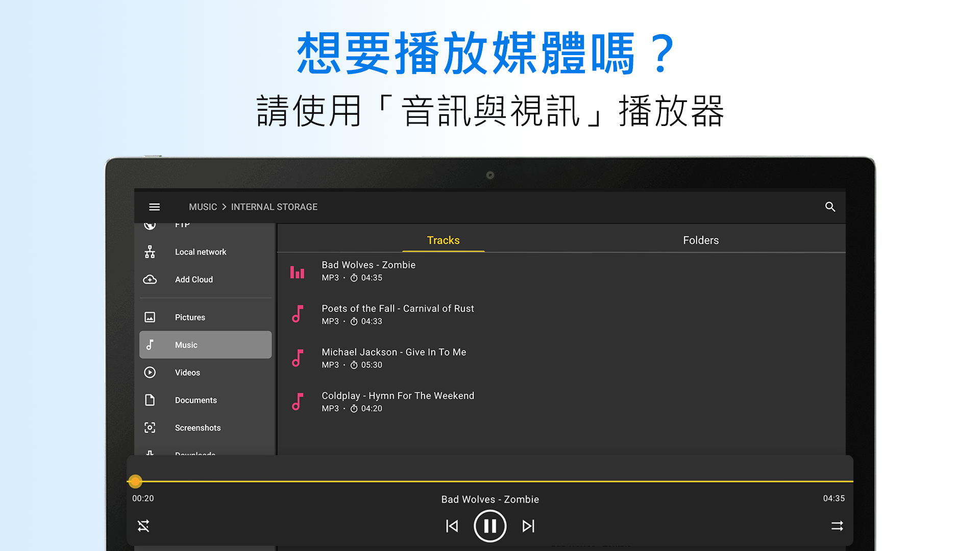The height and width of the screenshot is (551, 980).
Task: Click note icon beside Carnival of Rust
Action: (x=298, y=314)
